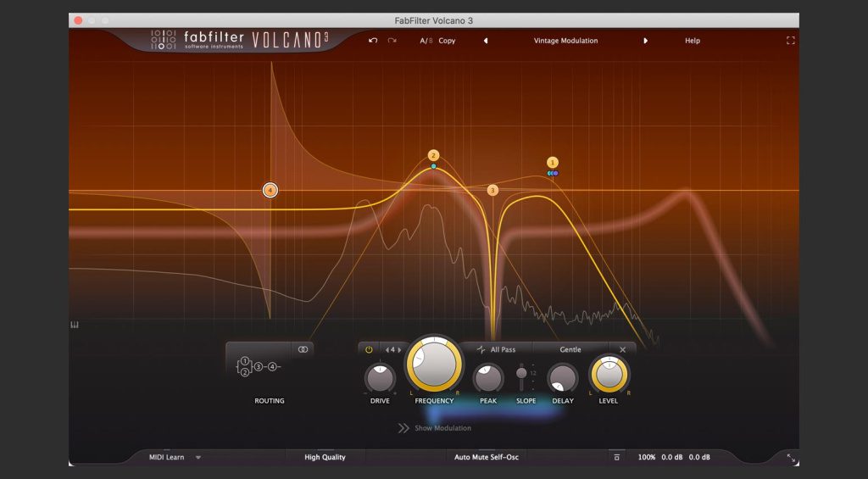Copy current state to other slot
The image size is (868, 479).
point(447,41)
